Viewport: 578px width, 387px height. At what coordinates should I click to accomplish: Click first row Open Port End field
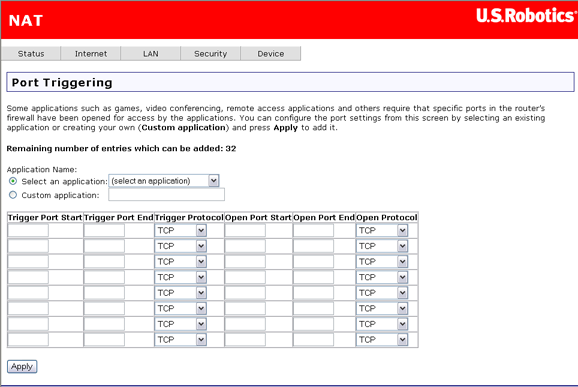coord(313,231)
